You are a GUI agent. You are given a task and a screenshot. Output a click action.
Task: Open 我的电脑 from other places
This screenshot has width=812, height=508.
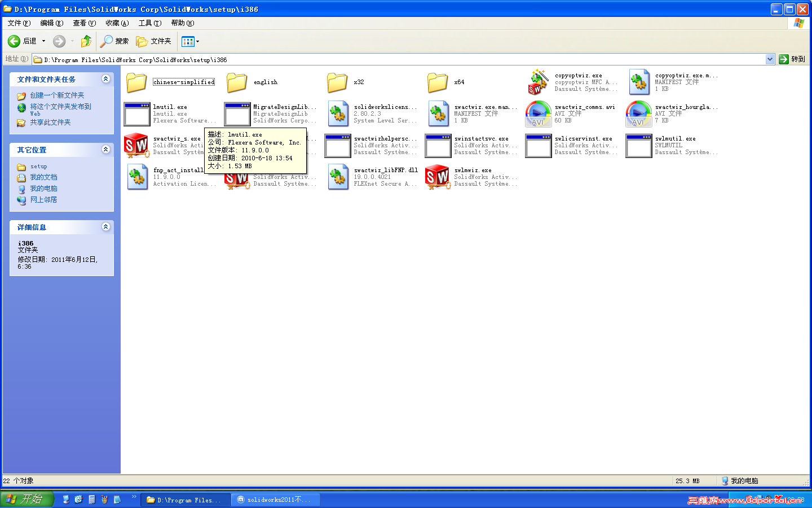(43, 189)
